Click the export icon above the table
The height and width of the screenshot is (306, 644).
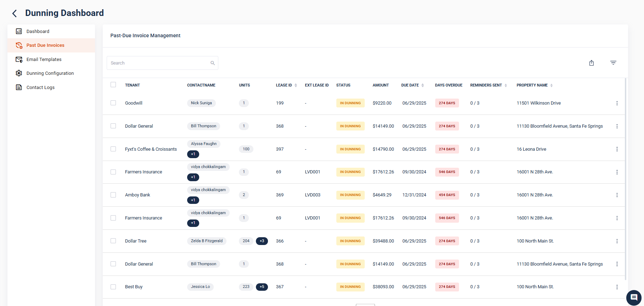pos(592,63)
